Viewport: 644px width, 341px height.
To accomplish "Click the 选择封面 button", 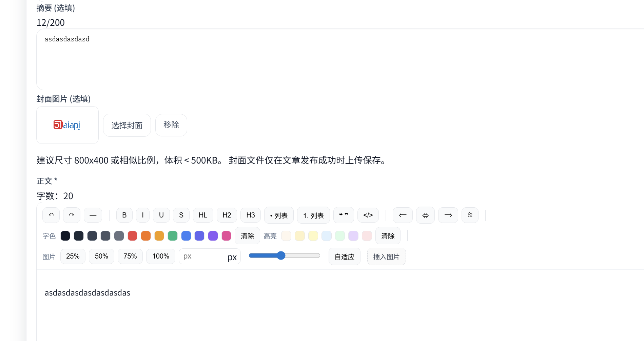I will point(127,125).
